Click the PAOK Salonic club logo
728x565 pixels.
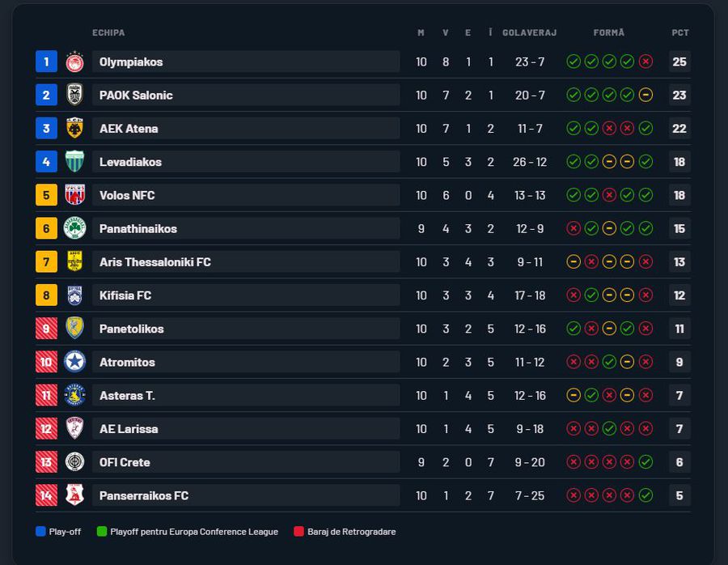click(74, 95)
